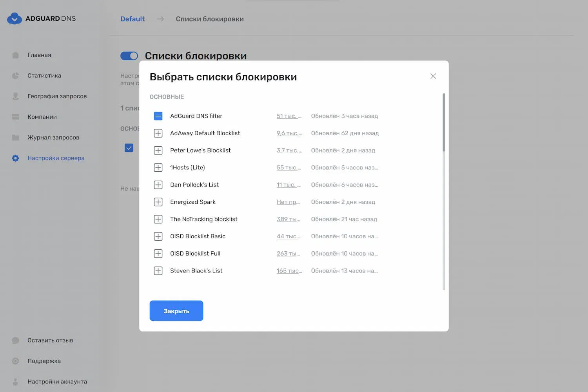This screenshot has height=392, width=588.
Task: Go to Оставить отзыв in sidebar
Action: (x=50, y=341)
